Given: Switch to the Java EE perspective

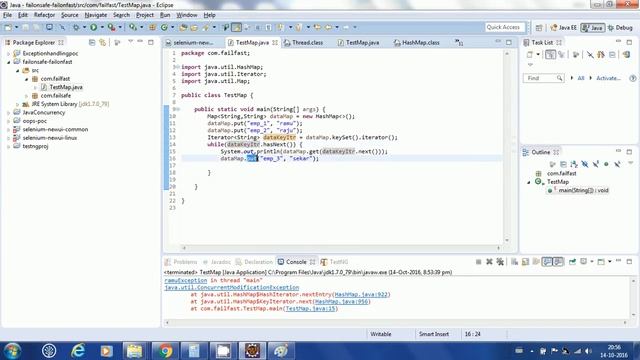Looking at the screenshot, I should coord(563,28).
